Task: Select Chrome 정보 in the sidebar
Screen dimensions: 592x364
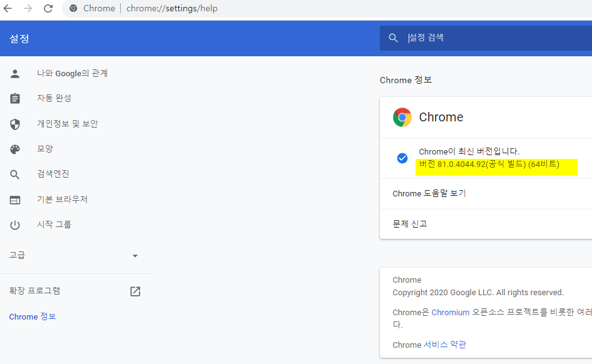Action: pos(33,316)
